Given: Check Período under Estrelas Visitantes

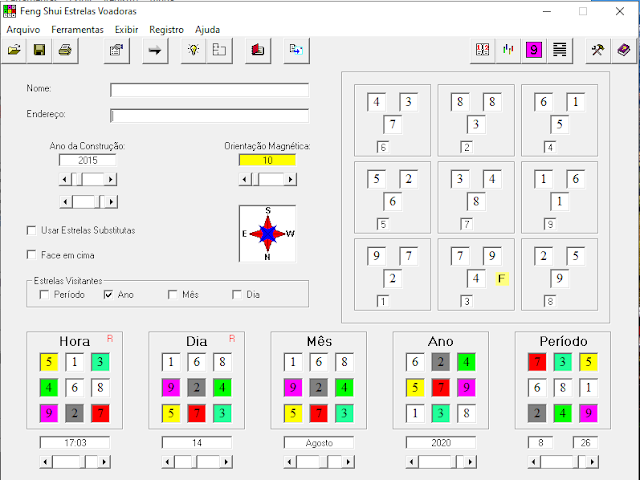Looking at the screenshot, I should [x=44, y=294].
